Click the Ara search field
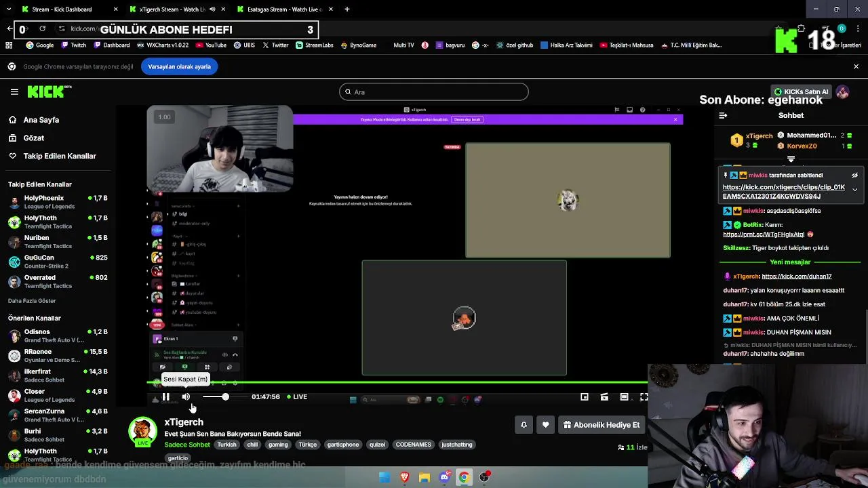 point(434,92)
